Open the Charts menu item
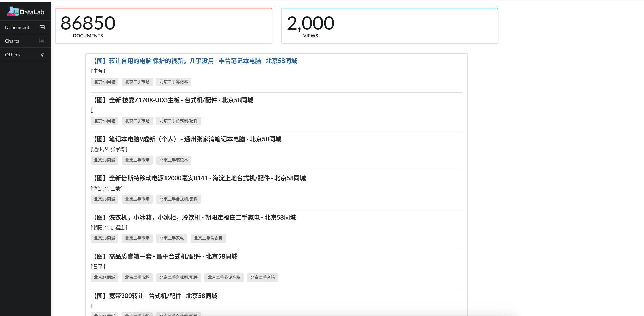 tap(25, 41)
